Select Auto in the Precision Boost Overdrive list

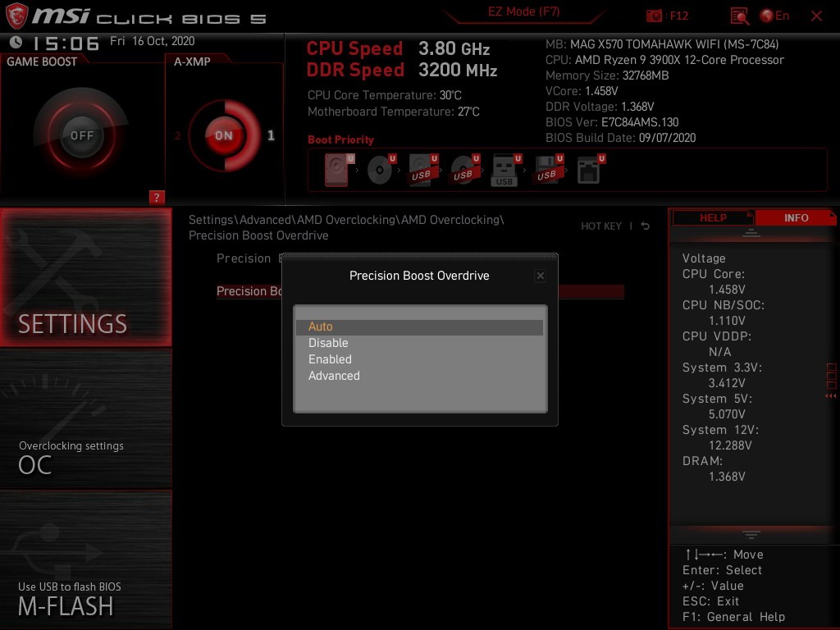click(419, 326)
